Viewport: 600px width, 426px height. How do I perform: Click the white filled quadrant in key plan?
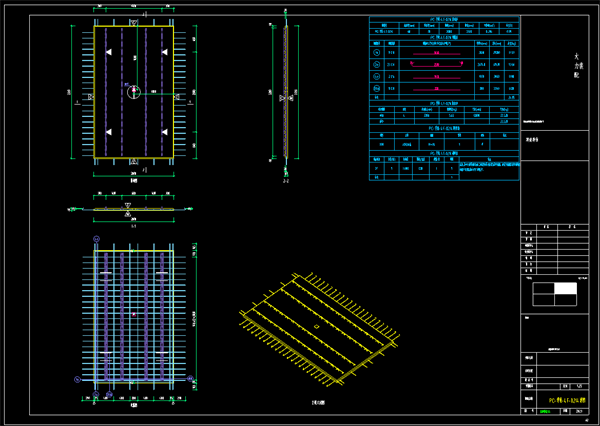tap(566, 288)
